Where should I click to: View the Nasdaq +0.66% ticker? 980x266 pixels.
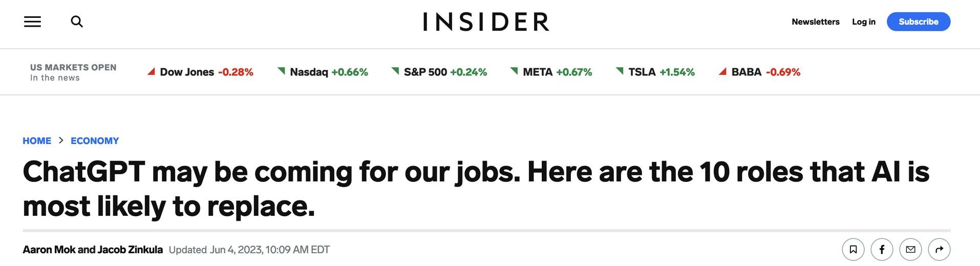(323, 72)
